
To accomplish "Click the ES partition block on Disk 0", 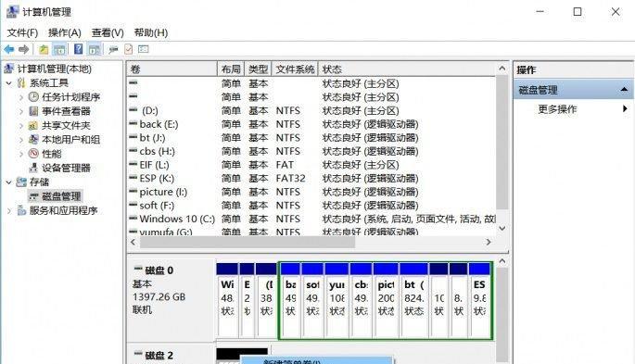I will [479, 300].
